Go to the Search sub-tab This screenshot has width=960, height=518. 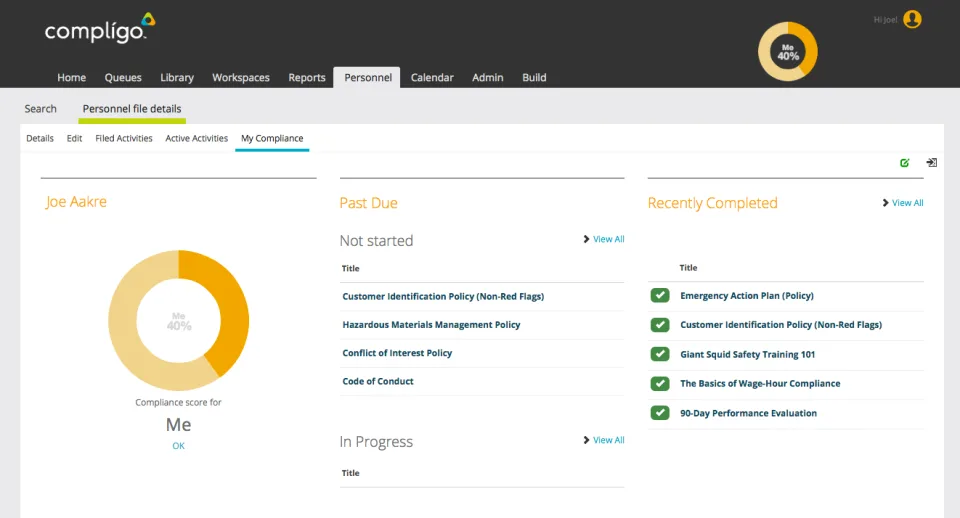[40, 108]
